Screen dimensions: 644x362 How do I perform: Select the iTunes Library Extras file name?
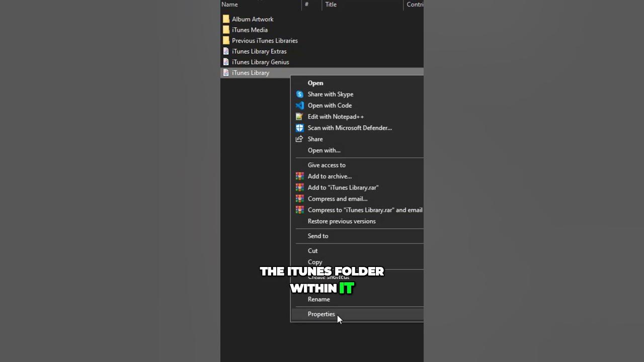click(259, 51)
